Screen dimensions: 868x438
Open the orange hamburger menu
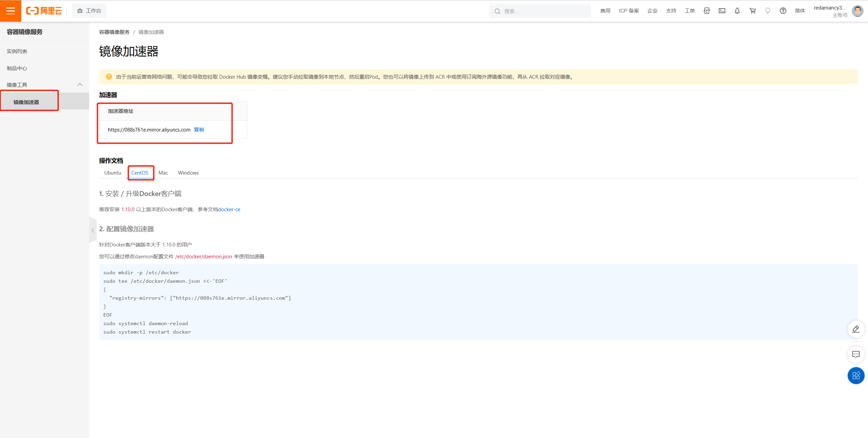[x=11, y=11]
